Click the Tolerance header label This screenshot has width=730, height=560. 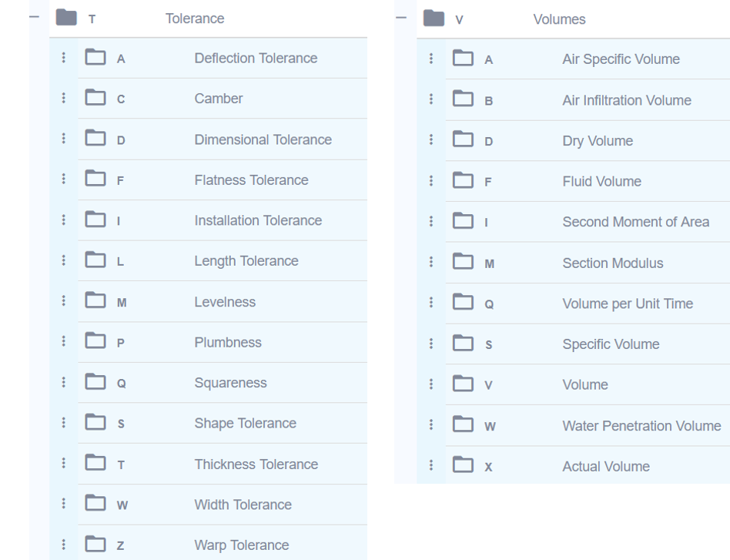click(x=195, y=19)
